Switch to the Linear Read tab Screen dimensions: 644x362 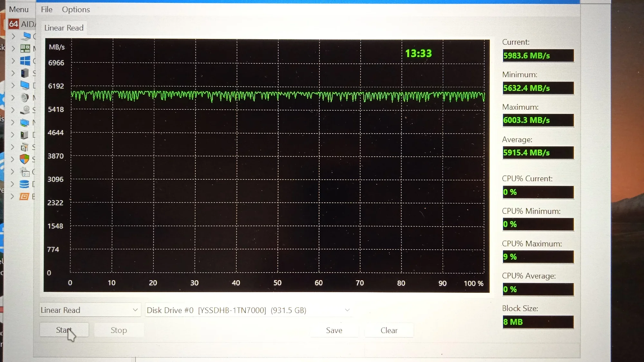[64, 28]
